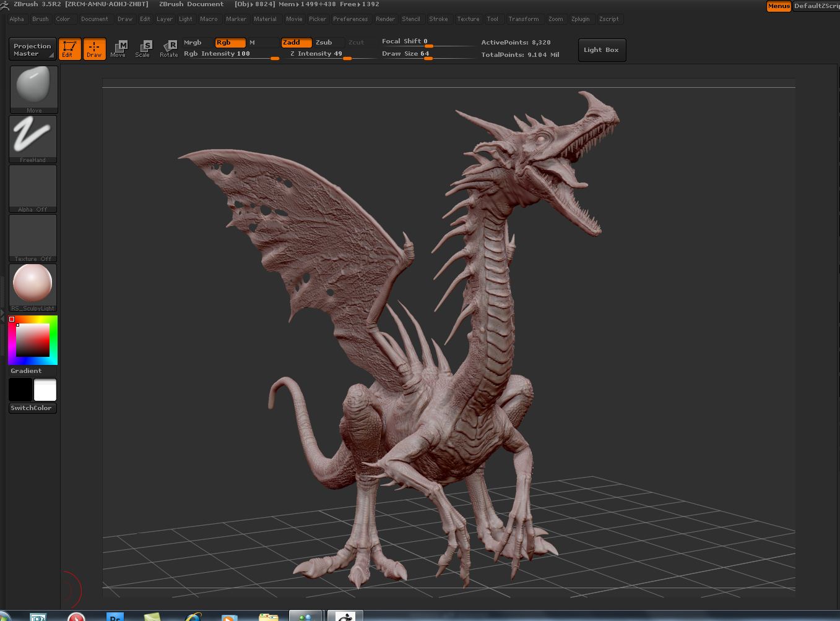This screenshot has width=840, height=621.
Task: Select the Scale transform icon
Action: point(143,49)
